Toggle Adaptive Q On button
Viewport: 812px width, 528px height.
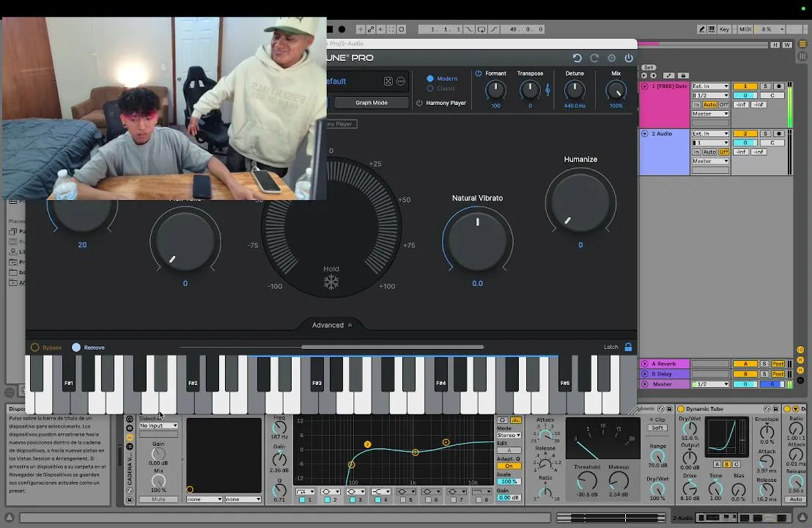point(509,466)
